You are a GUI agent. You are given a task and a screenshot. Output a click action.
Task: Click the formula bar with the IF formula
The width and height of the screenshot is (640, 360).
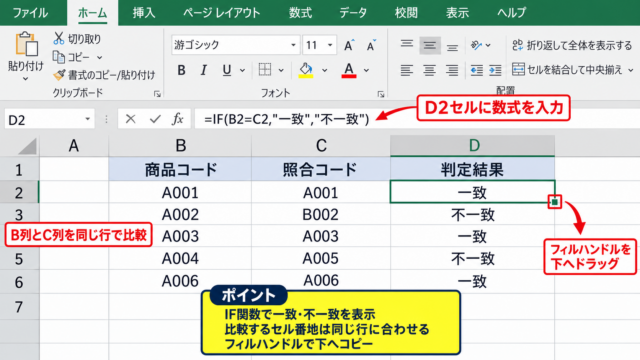pos(417,119)
